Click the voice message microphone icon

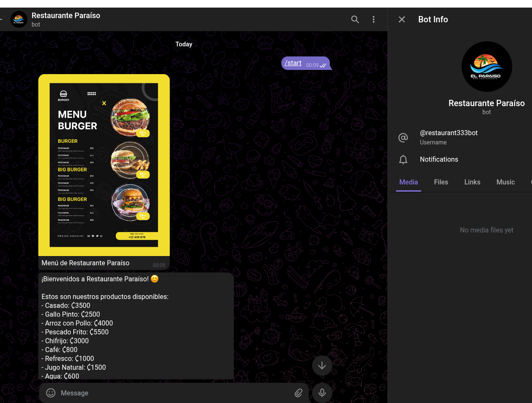pos(322,392)
